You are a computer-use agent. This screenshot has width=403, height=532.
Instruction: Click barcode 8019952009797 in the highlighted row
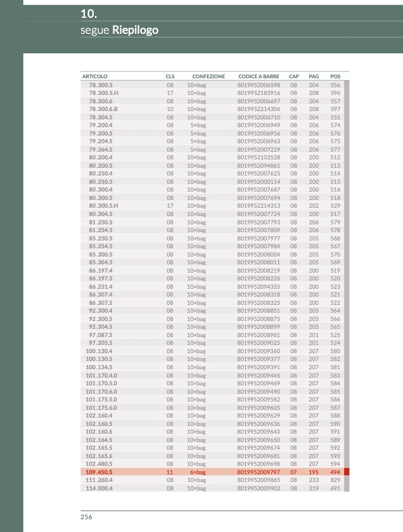click(259, 472)
